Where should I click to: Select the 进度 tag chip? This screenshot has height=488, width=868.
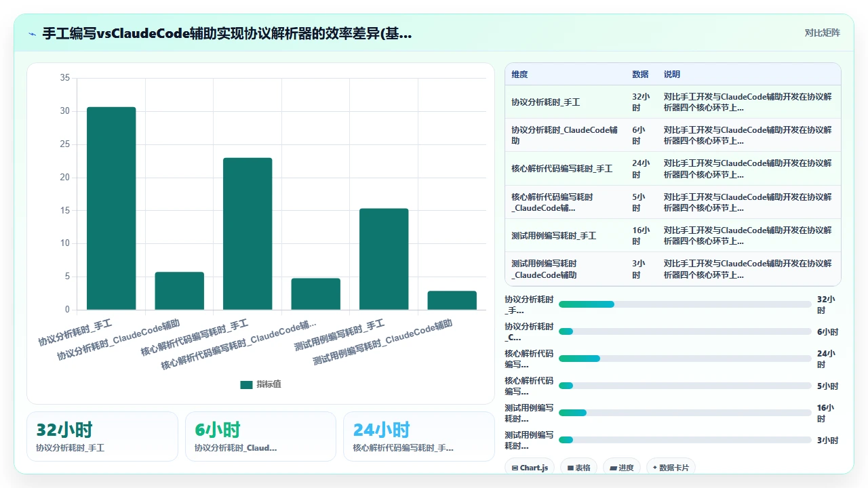tap(622, 468)
